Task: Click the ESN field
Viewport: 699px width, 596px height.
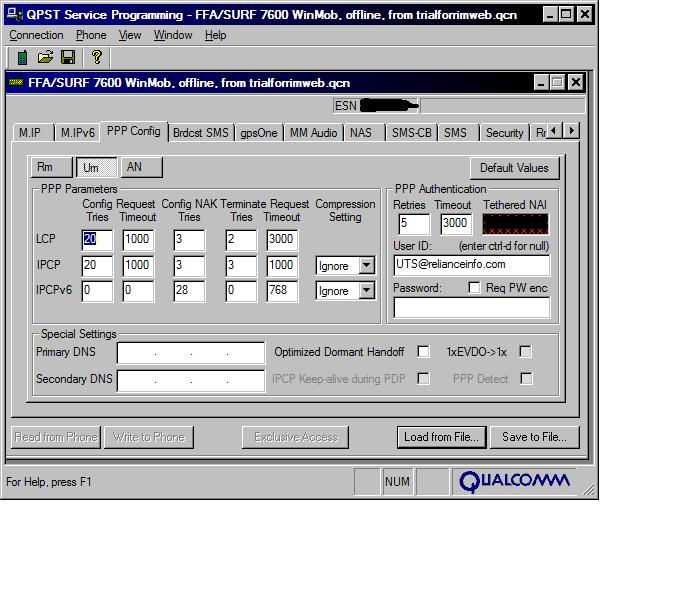Action: click(375, 106)
